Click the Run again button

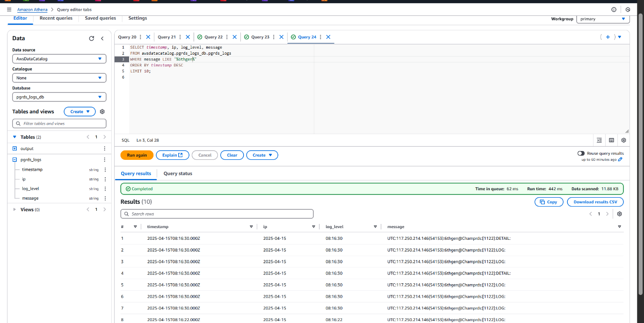click(x=137, y=155)
